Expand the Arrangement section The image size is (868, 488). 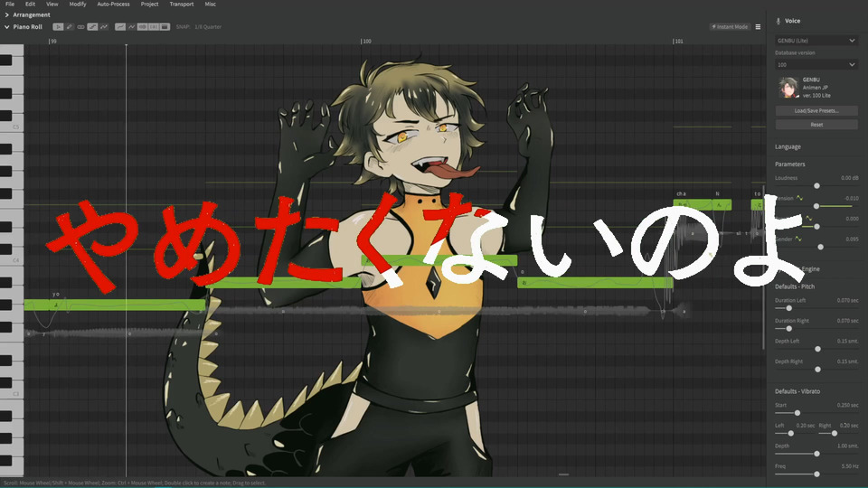pyautogui.click(x=6, y=15)
